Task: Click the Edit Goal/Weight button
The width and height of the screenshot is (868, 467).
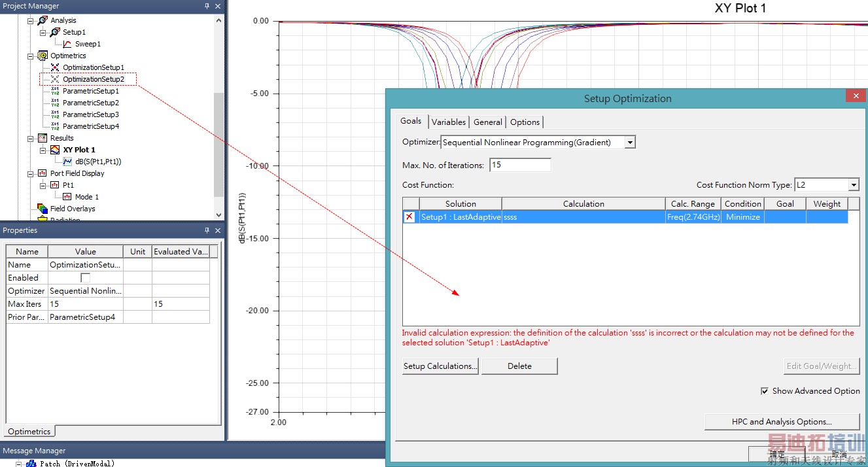Action: [x=821, y=366]
